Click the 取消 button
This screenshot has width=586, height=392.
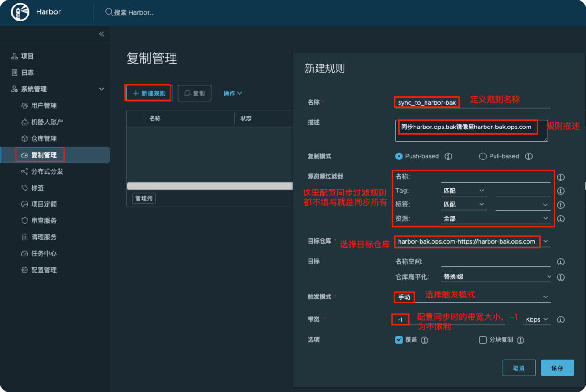pyautogui.click(x=519, y=368)
